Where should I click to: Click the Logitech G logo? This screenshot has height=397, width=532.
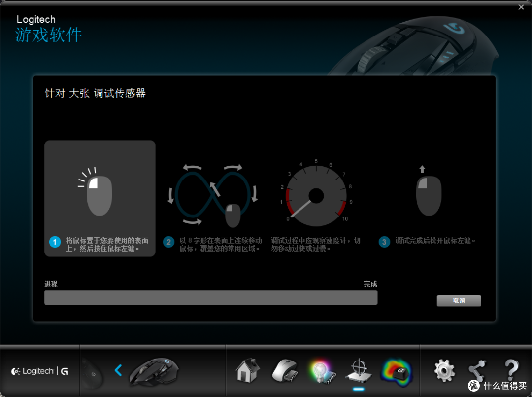click(x=40, y=371)
